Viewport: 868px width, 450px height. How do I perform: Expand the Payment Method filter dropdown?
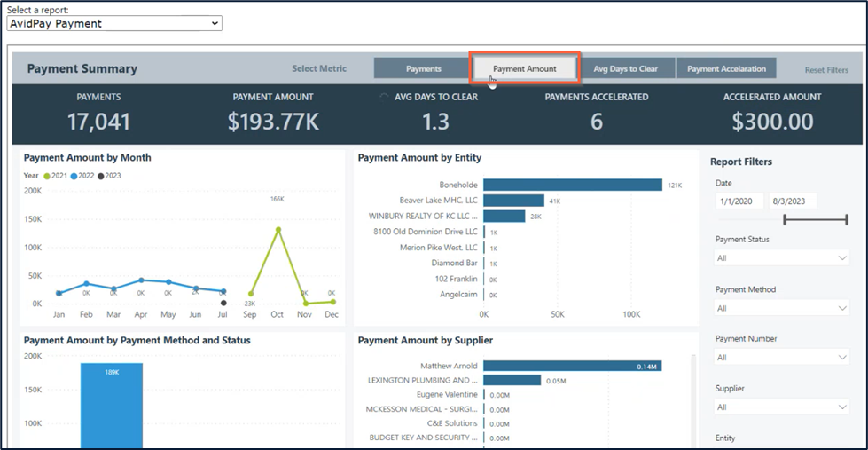(782, 308)
